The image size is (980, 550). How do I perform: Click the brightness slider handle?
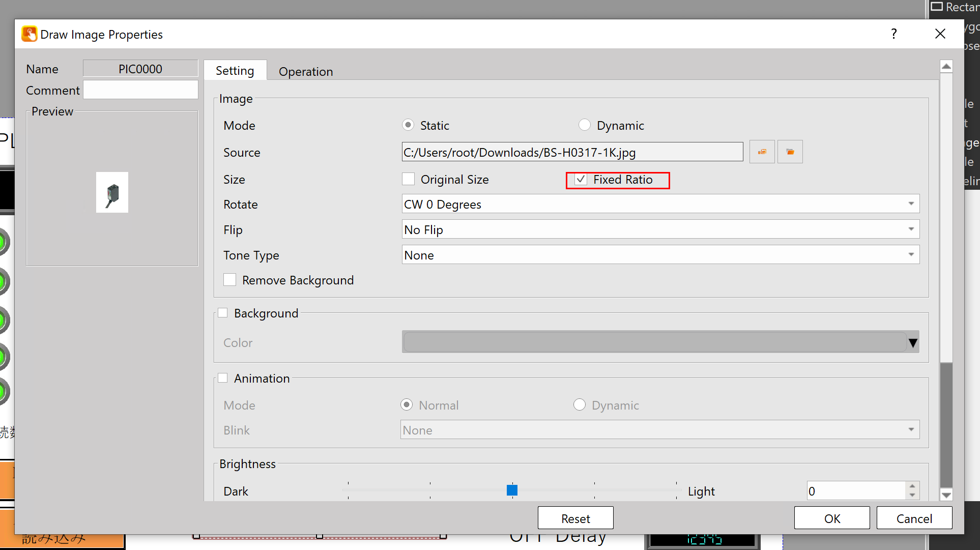pyautogui.click(x=512, y=490)
